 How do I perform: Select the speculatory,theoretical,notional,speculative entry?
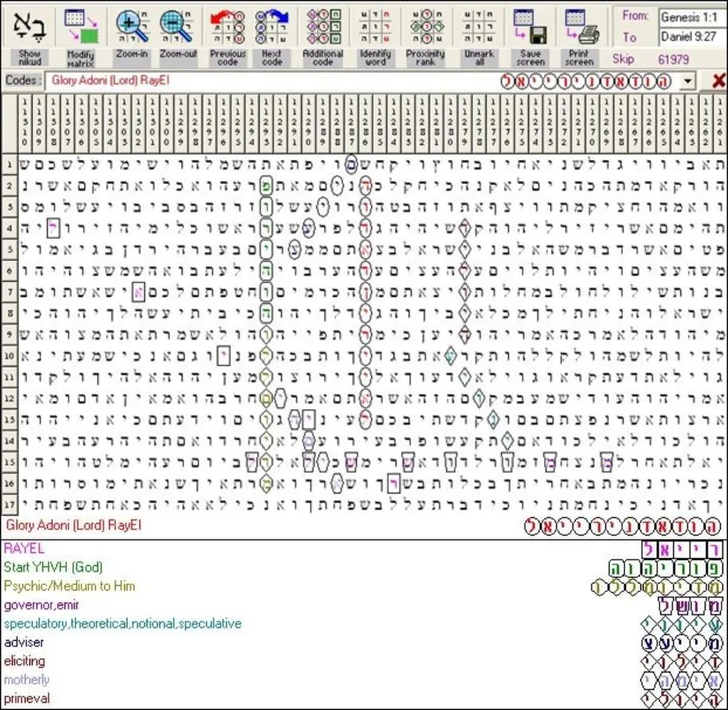(x=123, y=624)
